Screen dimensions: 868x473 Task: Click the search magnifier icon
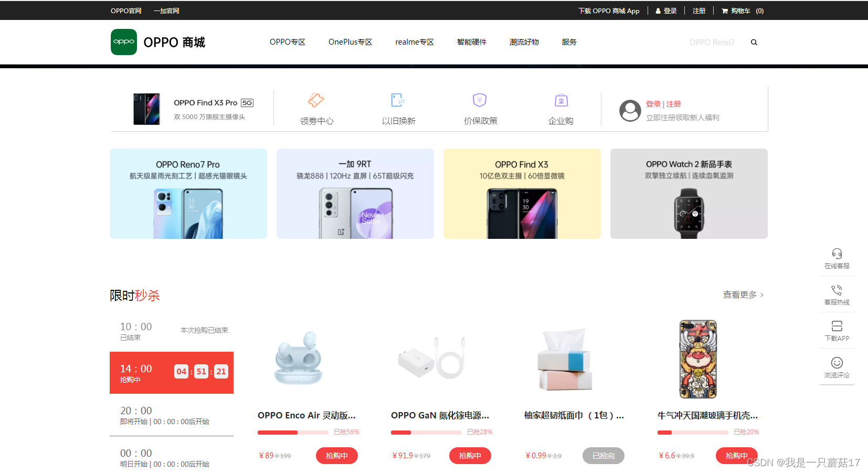tap(754, 43)
